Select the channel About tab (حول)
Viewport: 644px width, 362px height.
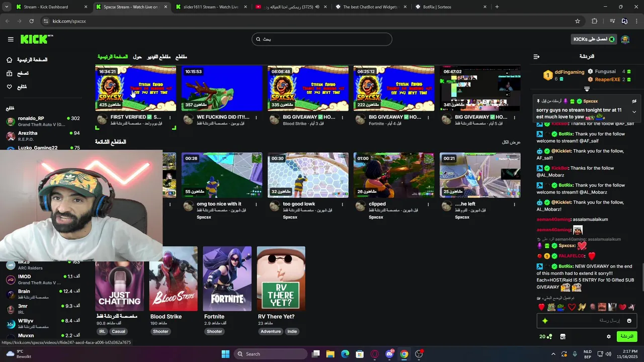pyautogui.click(x=137, y=57)
